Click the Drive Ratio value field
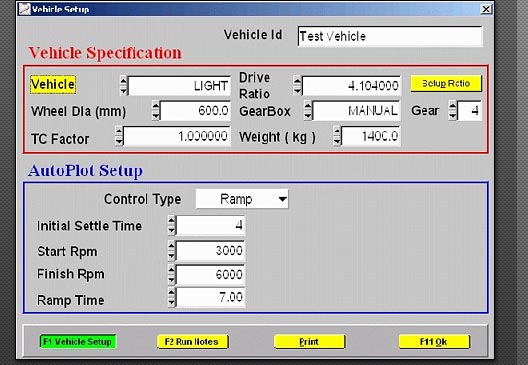This screenshot has height=365, width=528. (351, 86)
